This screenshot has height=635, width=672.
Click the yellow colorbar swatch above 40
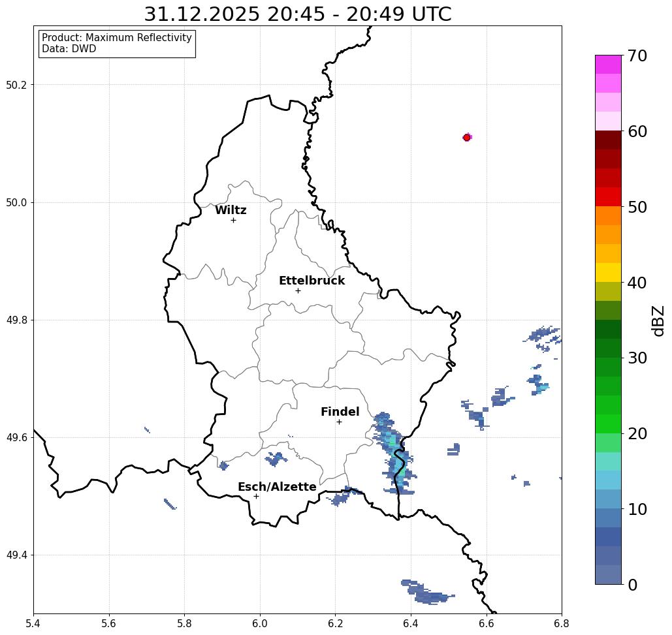pos(608,273)
